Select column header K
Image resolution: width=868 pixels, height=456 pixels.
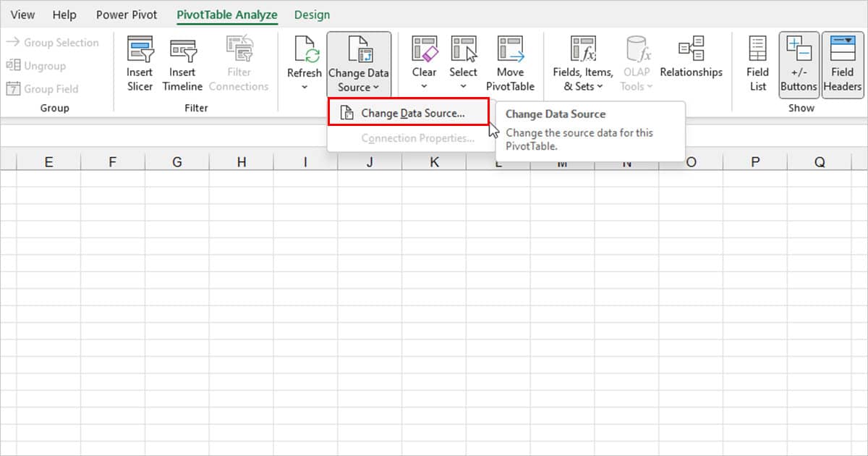434,161
